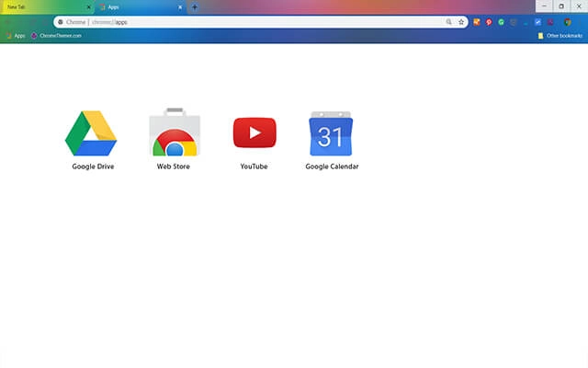The image size is (588, 368).
Task: Open the YouTube app
Action: pyautogui.click(x=254, y=132)
